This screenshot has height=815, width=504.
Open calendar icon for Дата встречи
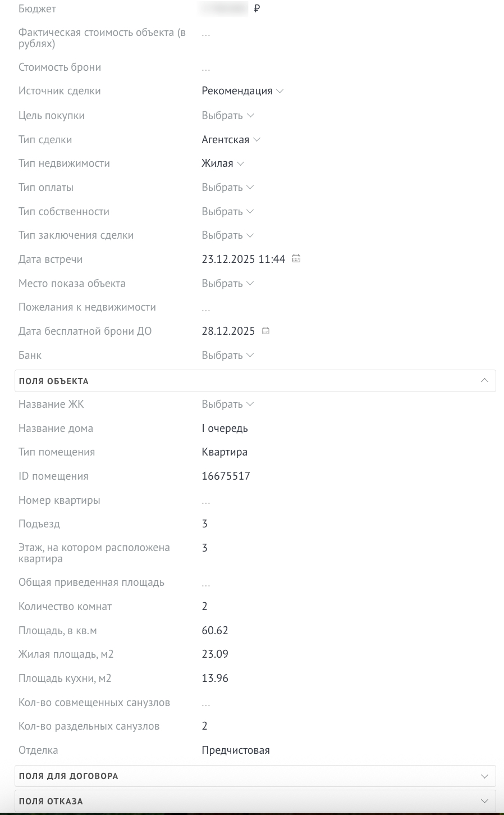pyautogui.click(x=296, y=259)
